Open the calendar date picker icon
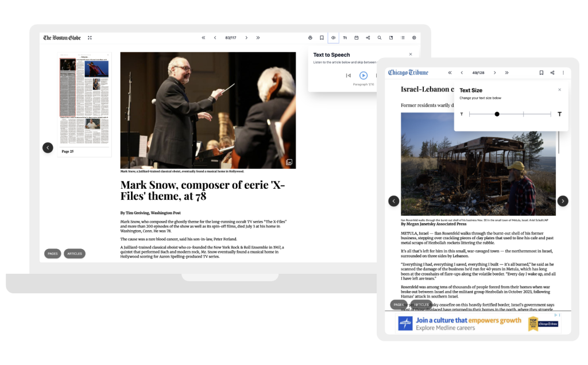Screen dimensions: 588x365 [357, 38]
